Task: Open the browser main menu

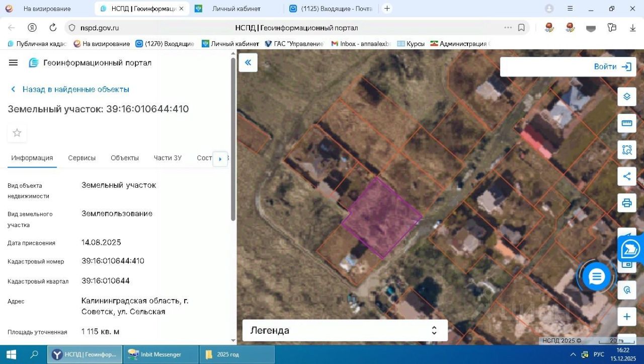Action: tap(570, 9)
